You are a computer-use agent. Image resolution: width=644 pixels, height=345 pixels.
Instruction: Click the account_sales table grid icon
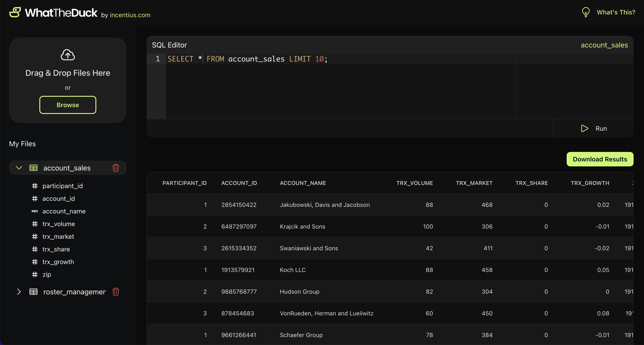(x=33, y=168)
